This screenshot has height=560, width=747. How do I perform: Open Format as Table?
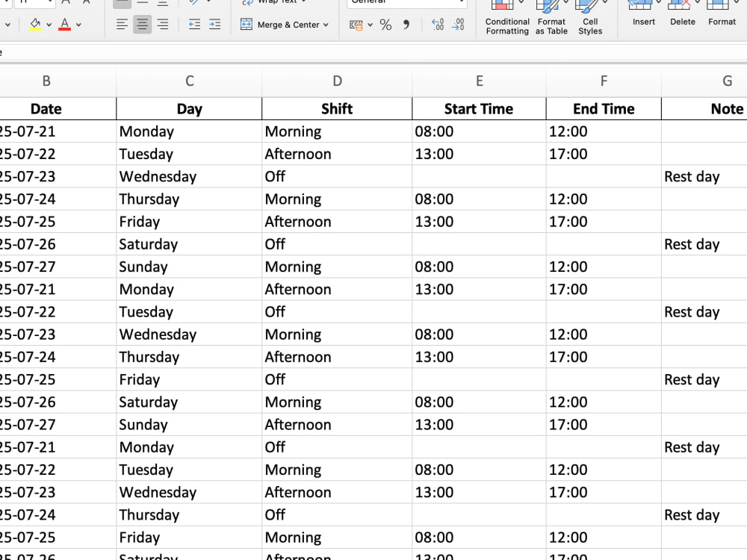click(551, 18)
